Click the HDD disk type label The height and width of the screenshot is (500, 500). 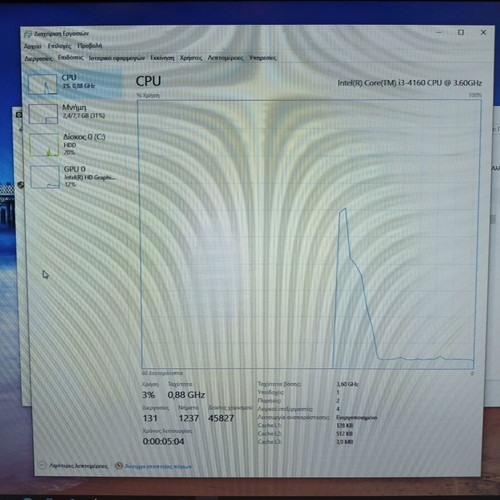coord(70,145)
